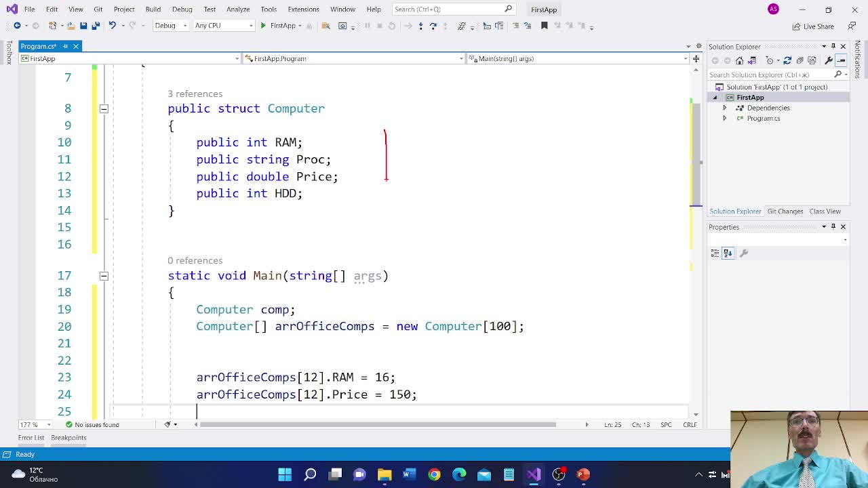The height and width of the screenshot is (488, 868).
Task: Click the No issues found indicator
Action: coord(92,424)
